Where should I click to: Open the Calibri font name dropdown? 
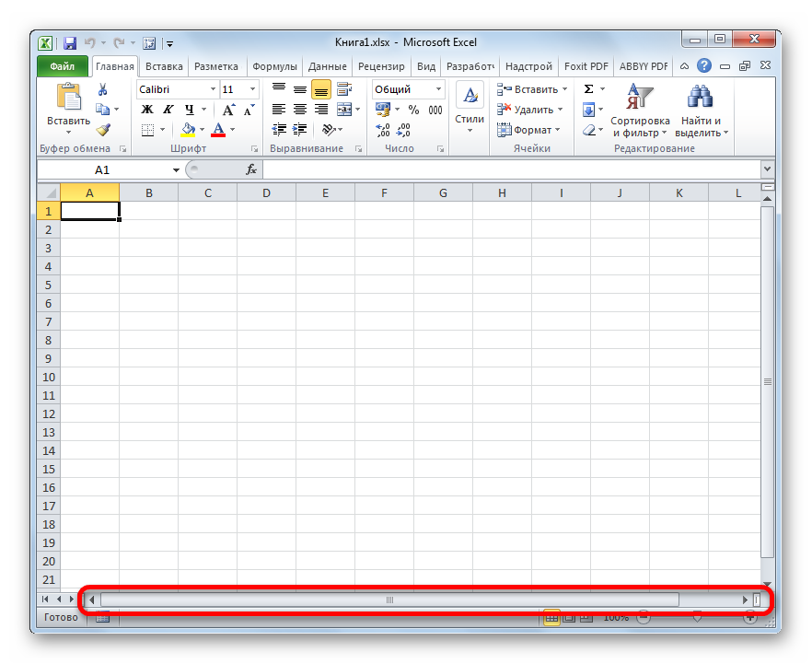coord(213,89)
